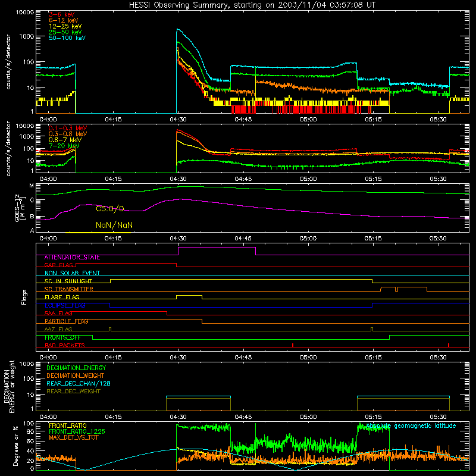The image size is (476, 476).
Task: Click the HESSI Observing Summary plot title
Action: point(252,5)
